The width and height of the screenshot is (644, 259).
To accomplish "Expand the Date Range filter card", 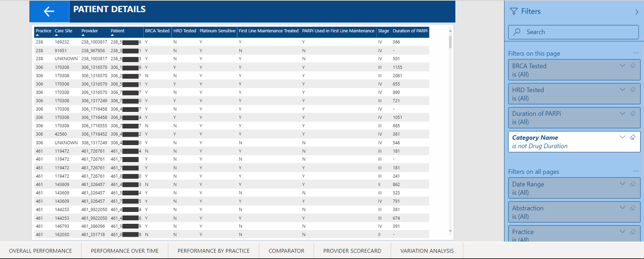I will tap(622, 184).
